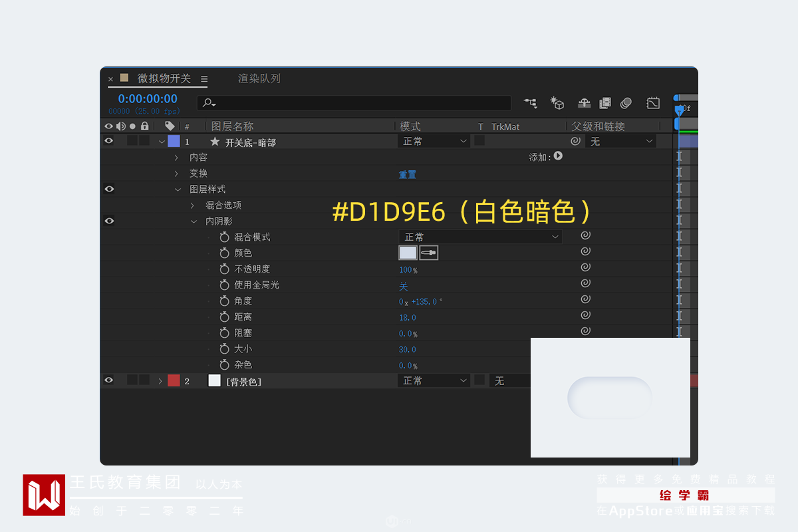Hide the 开关底-暗部 layer
Image resolution: width=798 pixels, height=532 pixels.
[109, 141]
